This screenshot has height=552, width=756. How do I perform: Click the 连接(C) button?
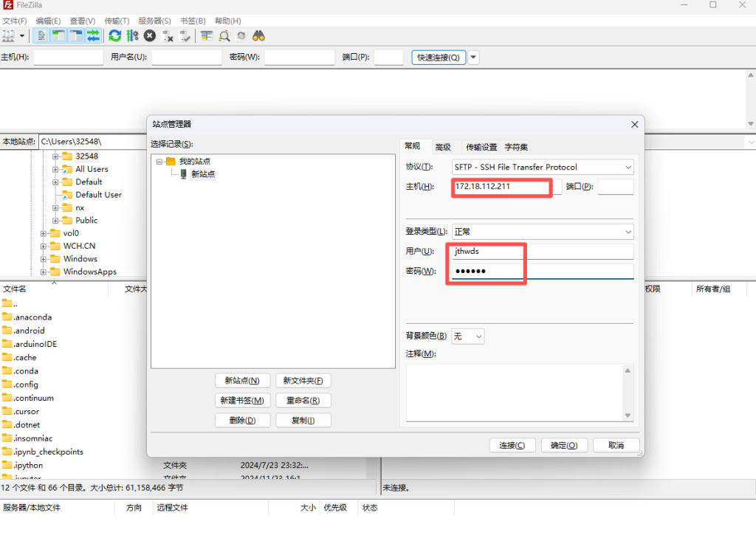coord(512,445)
